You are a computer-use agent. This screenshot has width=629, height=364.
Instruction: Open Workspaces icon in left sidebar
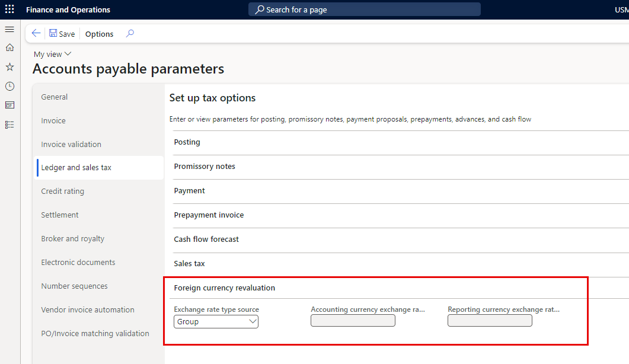9,105
